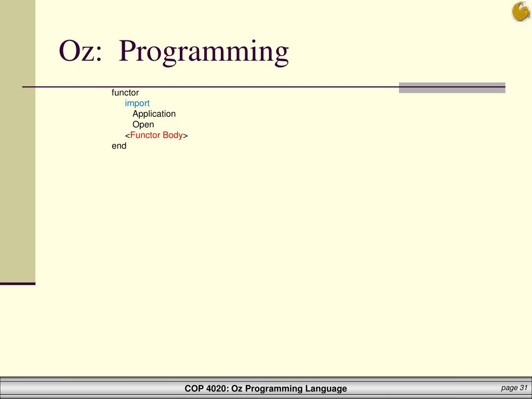This screenshot has height=399, width=532.
Task: Click the golden Pegasus logo icon
Action: tap(522, 12)
